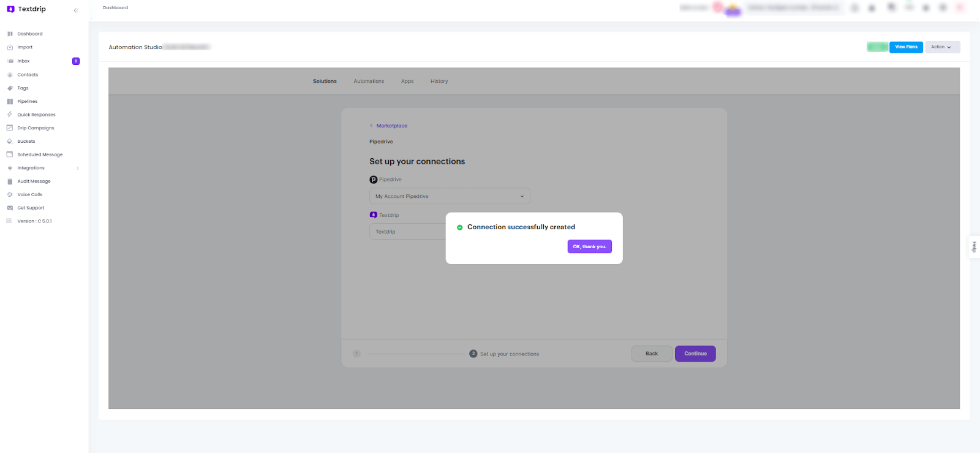Click the Import sidebar icon
Screen dimensions: 980x453
[x=10, y=47]
